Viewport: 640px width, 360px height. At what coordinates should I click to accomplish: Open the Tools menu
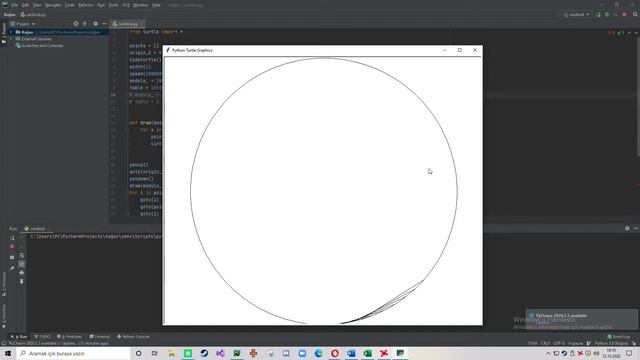click(113, 5)
